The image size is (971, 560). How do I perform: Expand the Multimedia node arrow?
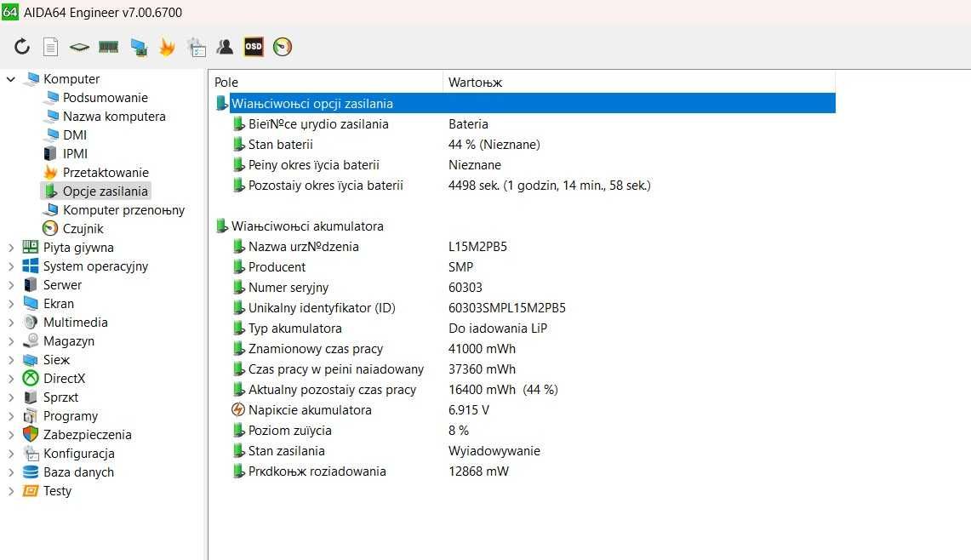[10, 322]
